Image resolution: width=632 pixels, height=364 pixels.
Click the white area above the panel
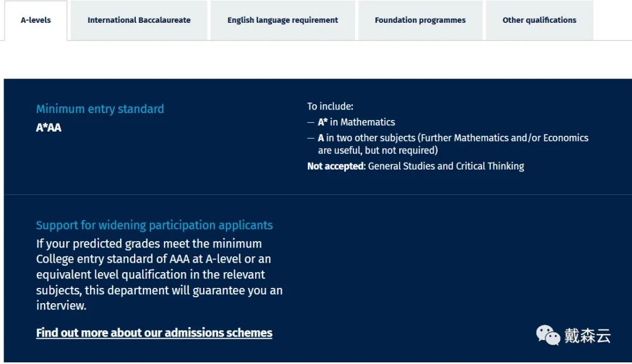point(316,59)
